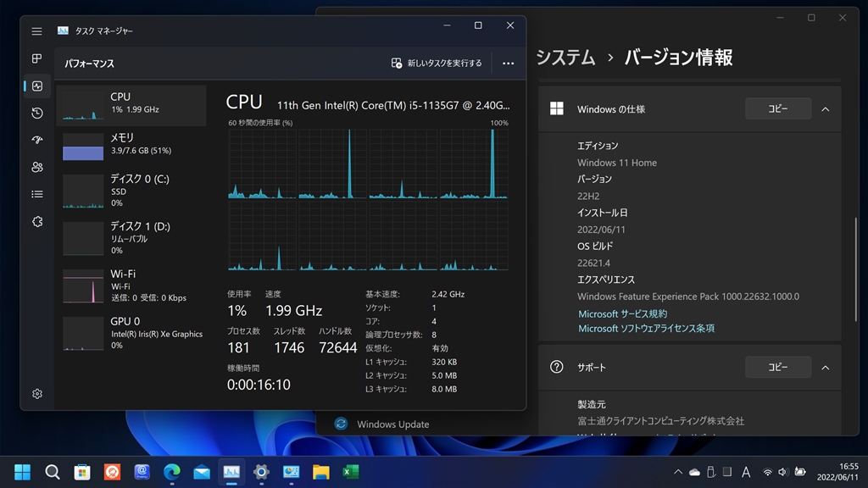Open clock and date 16:55
Image resolution: width=868 pixels, height=488 pixels.
coord(837,472)
